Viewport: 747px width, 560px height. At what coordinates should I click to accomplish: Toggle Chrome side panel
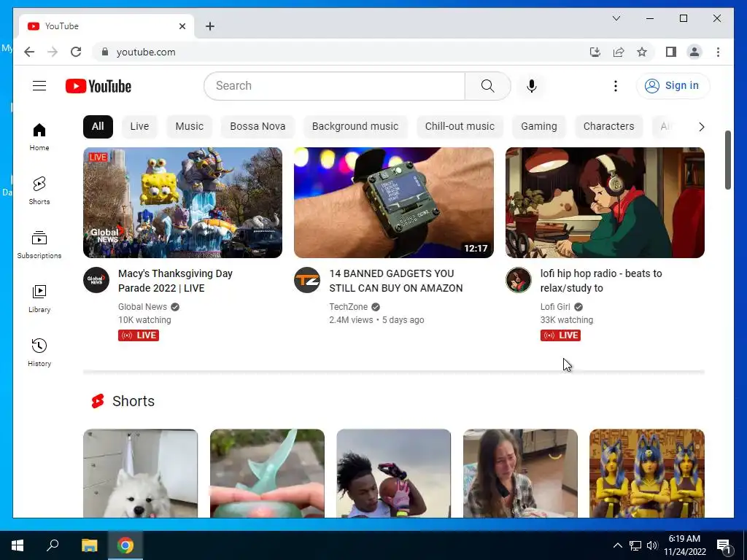pos(671,52)
